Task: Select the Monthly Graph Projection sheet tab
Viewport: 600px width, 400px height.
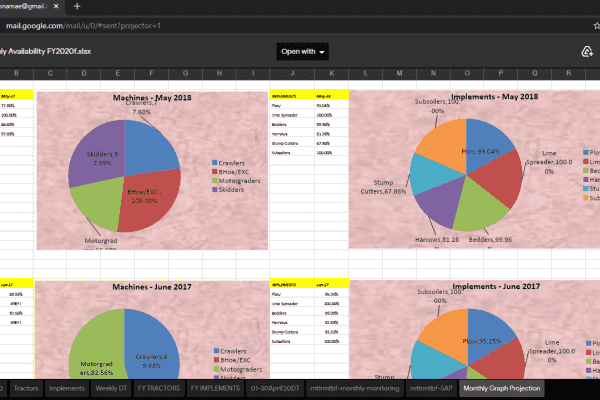Action: click(502, 388)
